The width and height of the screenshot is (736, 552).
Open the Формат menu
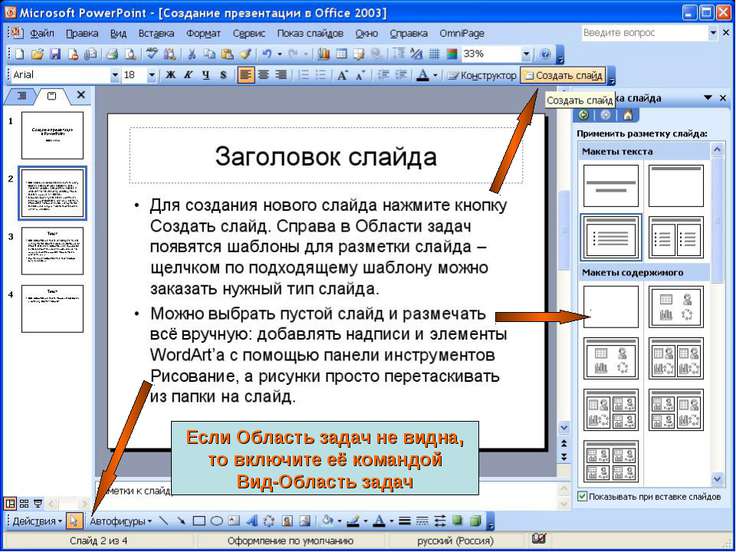pos(203,34)
